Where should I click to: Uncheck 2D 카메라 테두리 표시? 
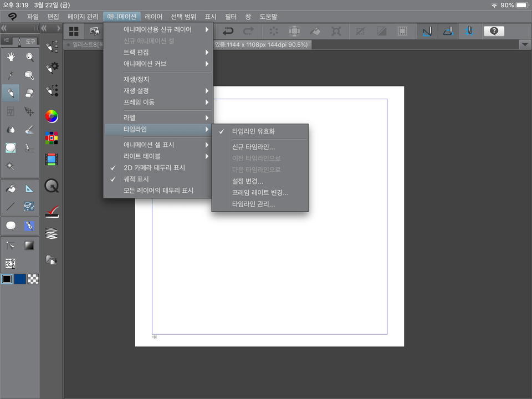click(154, 167)
